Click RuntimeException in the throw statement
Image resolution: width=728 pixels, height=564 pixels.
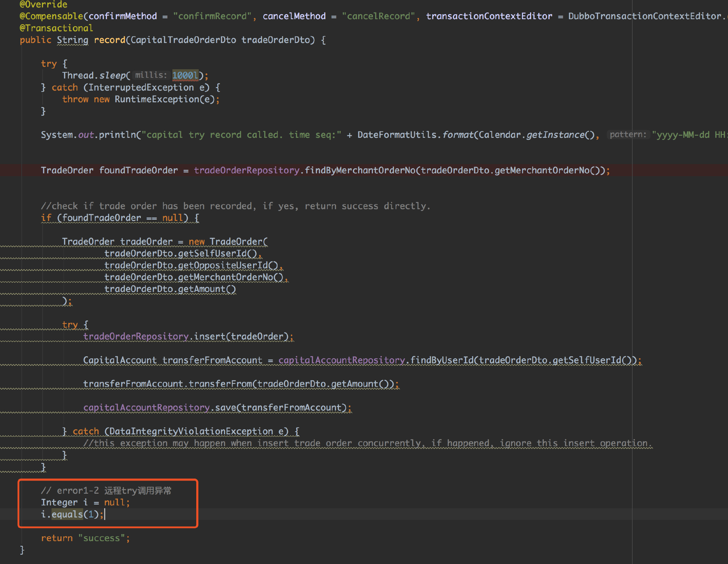pos(157,99)
